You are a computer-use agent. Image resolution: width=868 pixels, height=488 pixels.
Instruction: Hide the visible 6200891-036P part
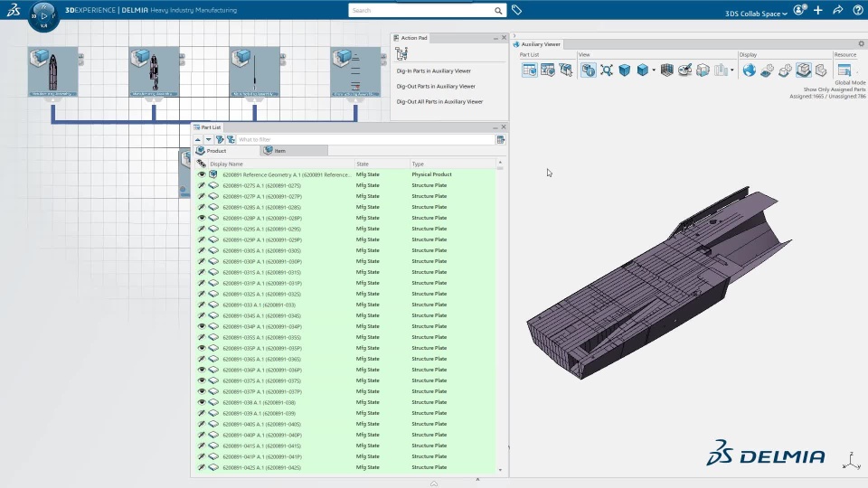(202, 370)
